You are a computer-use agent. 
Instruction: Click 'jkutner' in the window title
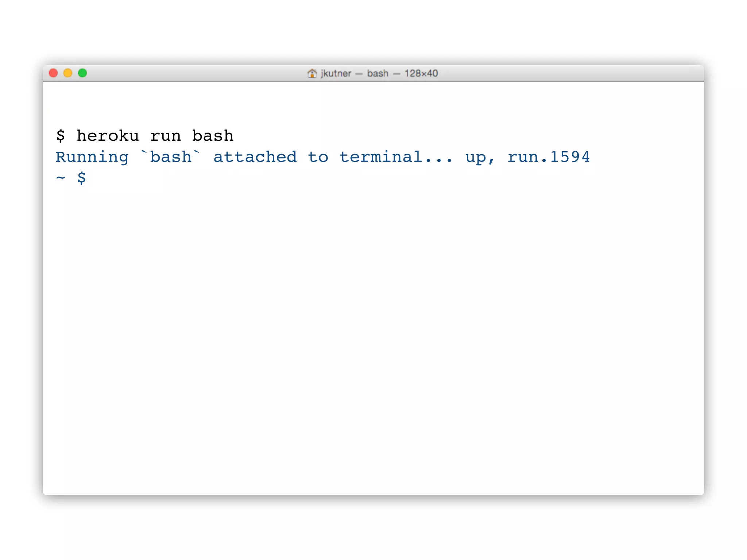(336, 73)
